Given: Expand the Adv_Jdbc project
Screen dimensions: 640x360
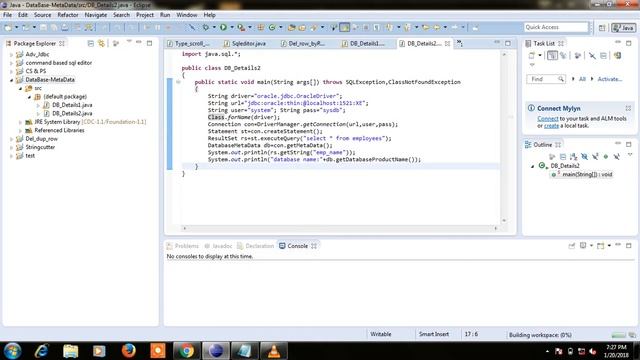Looking at the screenshot, I should click(x=11, y=54).
